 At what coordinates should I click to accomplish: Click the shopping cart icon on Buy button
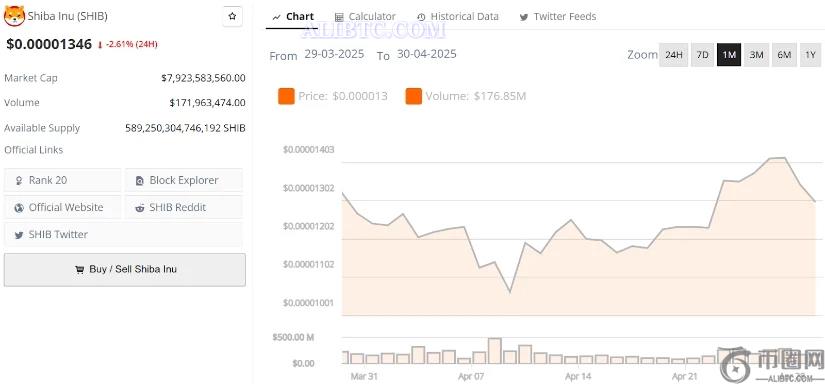click(x=79, y=270)
